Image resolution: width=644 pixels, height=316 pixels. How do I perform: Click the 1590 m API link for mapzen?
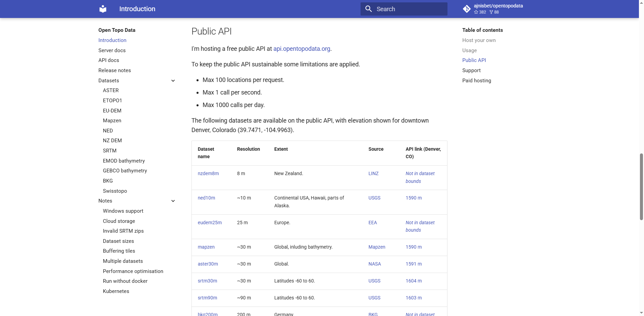[413, 247]
